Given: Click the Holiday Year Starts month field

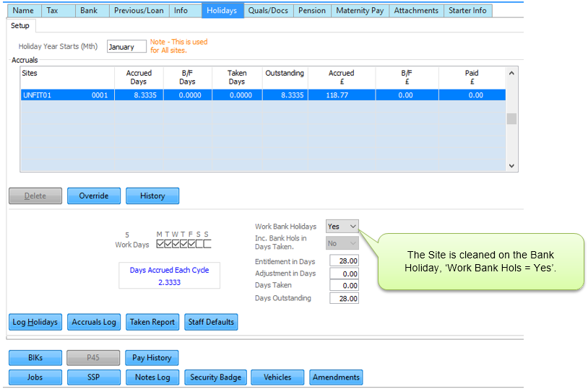Looking at the screenshot, I should 126,46.
